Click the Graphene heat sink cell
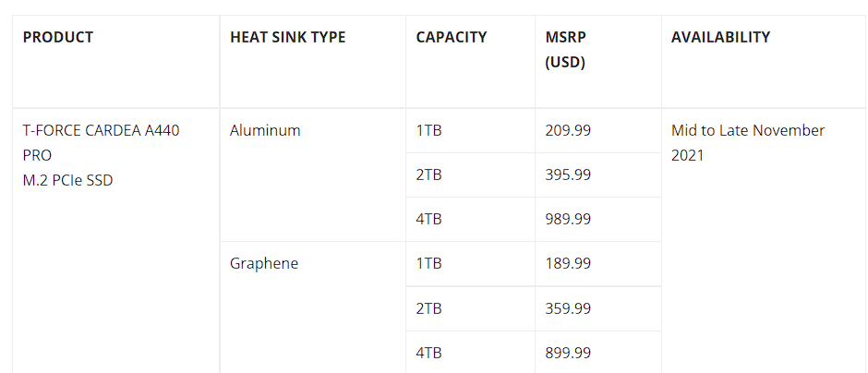Screen dimensions: 868x373 313,307
